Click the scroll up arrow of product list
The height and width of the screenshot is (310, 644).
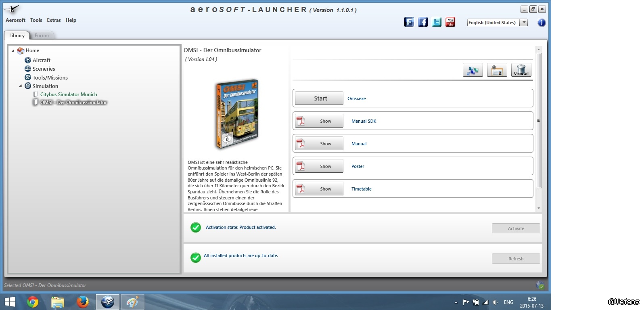pos(539,49)
